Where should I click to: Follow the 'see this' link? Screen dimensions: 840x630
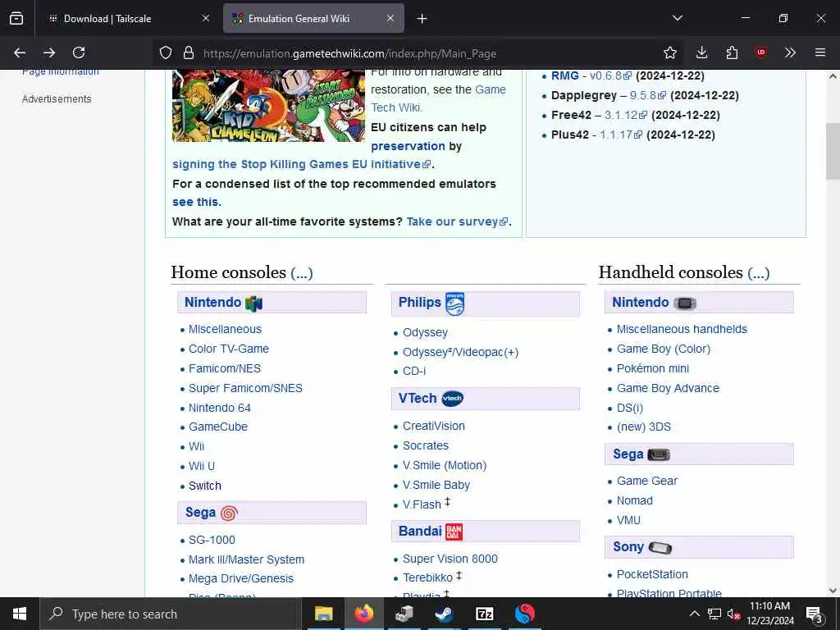tap(196, 202)
